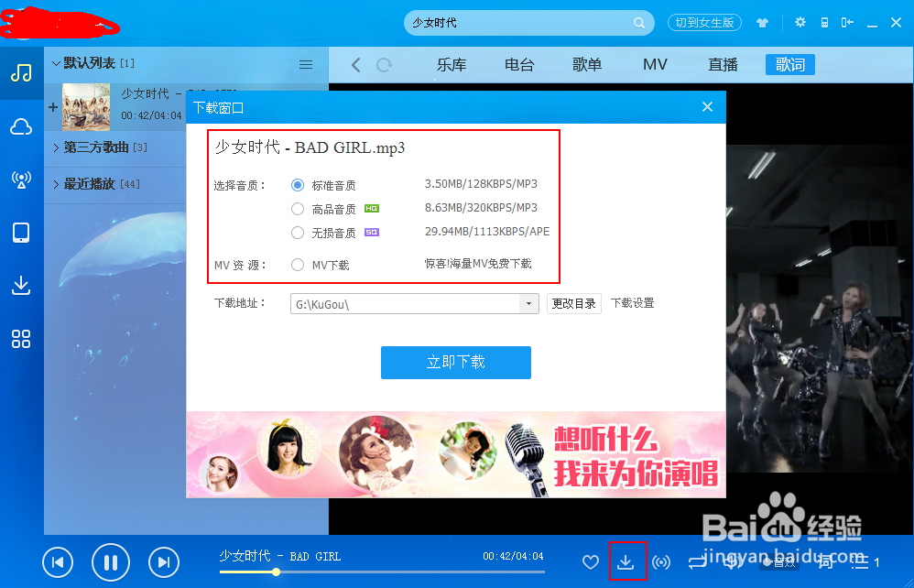Image resolution: width=914 pixels, height=588 pixels.
Task: Click the search magnifier icon
Action: point(639,23)
